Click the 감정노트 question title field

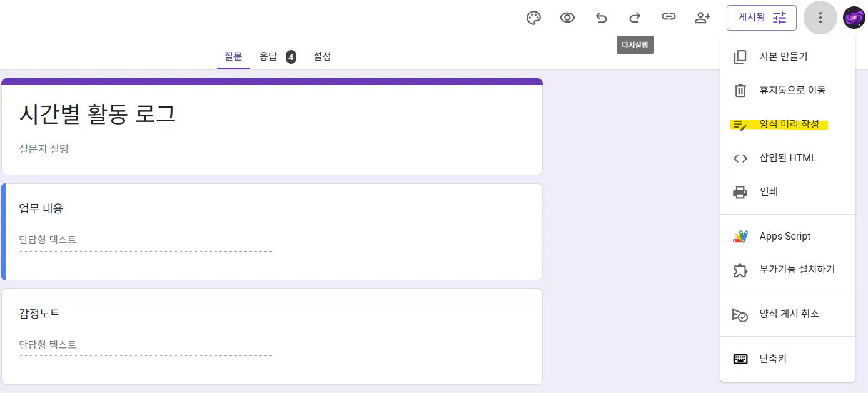coord(39,314)
